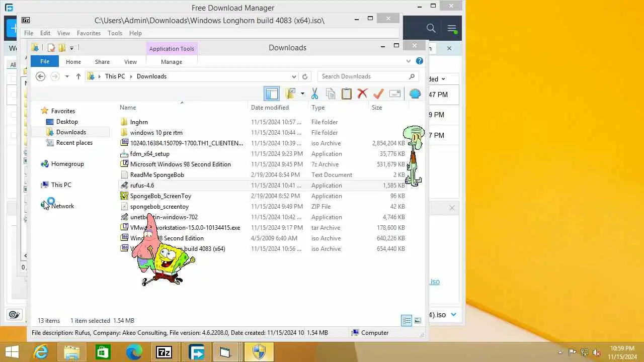Click the Cut scissors icon in Explorer toolbar
The height and width of the screenshot is (362, 644).
(x=315, y=94)
